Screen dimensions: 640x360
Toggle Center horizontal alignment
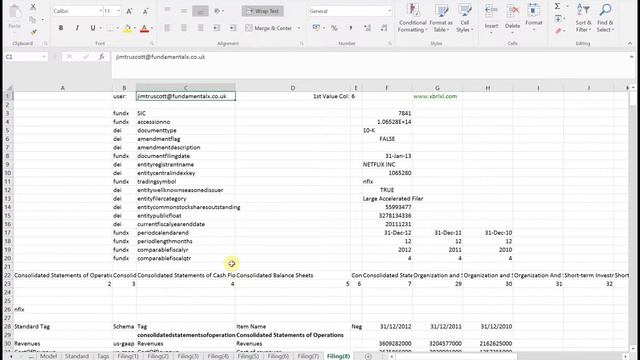(x=184, y=28)
